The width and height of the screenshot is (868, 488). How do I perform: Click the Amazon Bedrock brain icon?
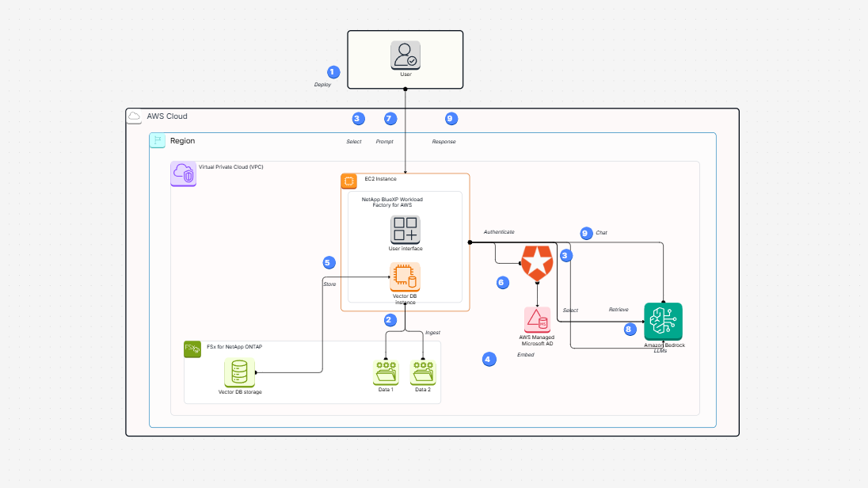click(663, 322)
